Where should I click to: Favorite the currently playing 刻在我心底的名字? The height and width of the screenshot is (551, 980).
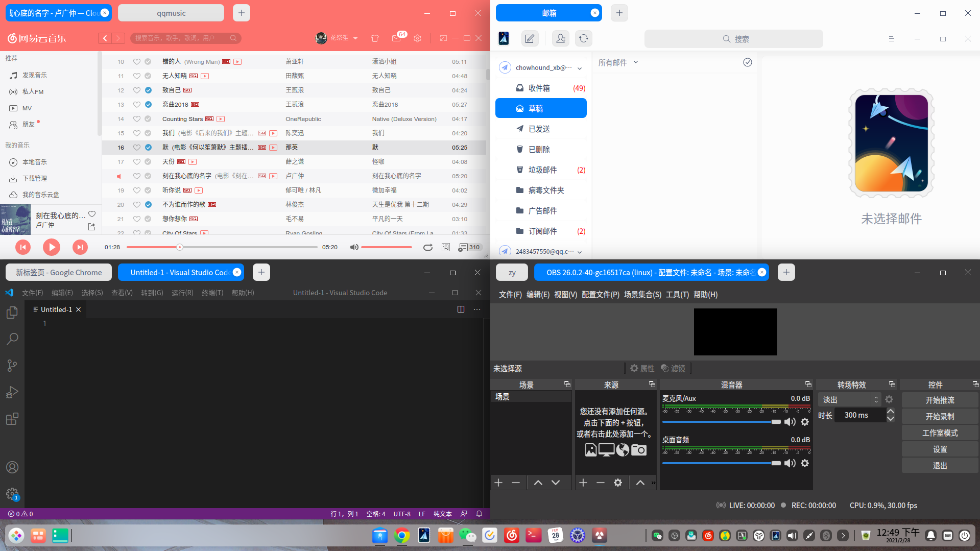tap(92, 214)
